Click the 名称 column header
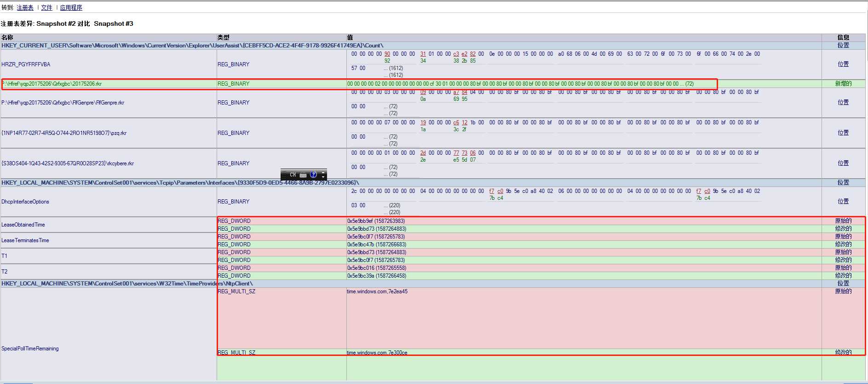868x384 pixels. [x=7, y=37]
